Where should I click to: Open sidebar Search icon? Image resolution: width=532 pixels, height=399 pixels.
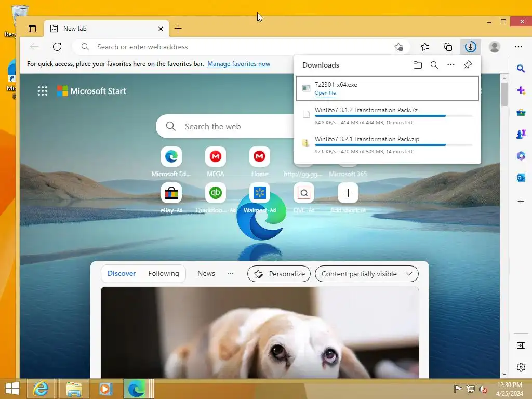pyautogui.click(x=521, y=69)
